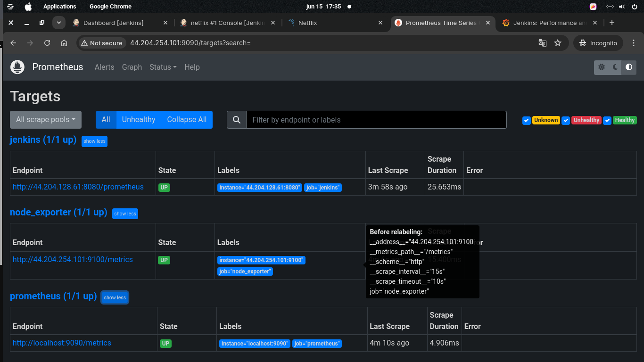Open a new browser tab
Viewport: 644px width, 362px height.
[612, 23]
